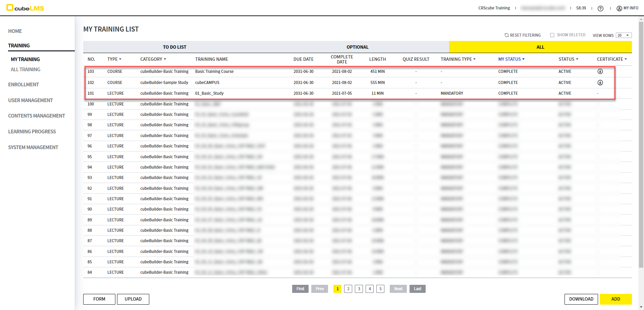Go to All Training in sidebar
Viewport: 644px width, 310px height.
pos(25,70)
